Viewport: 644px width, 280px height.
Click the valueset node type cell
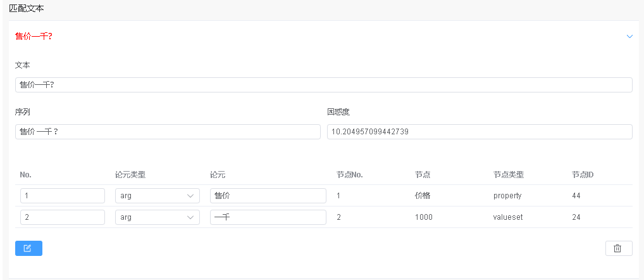[507, 217]
